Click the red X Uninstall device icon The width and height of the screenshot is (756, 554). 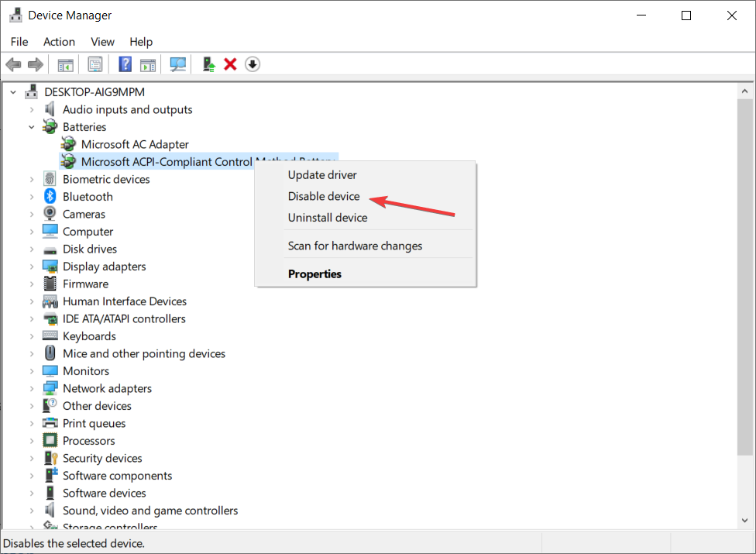coord(231,64)
